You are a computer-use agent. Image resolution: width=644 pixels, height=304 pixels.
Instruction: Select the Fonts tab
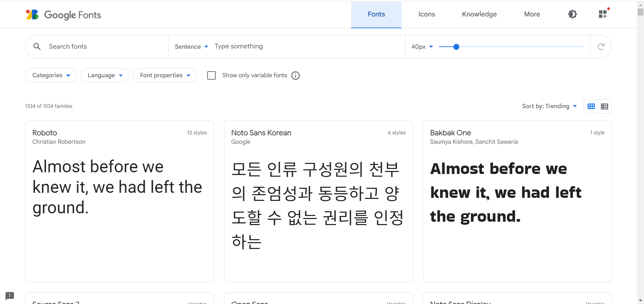tap(376, 14)
